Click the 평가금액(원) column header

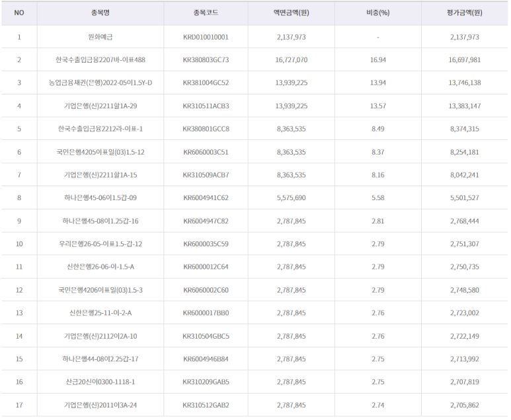pyautogui.click(x=465, y=13)
